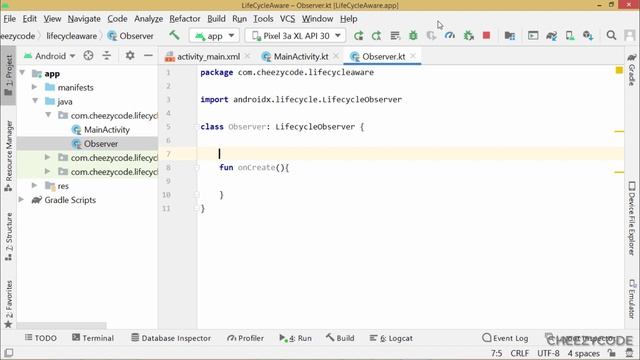Toggle tool window bars icon in status bar
Viewport: 640px width, 360px height.
pos(9,352)
